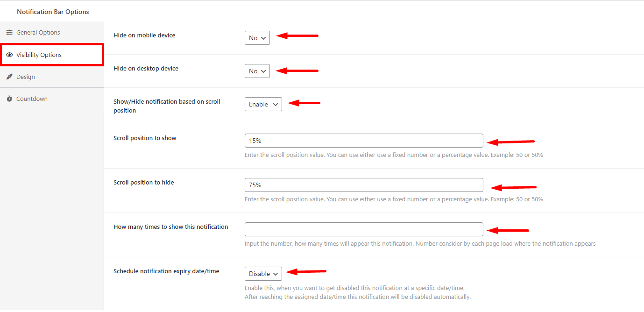Expand the scroll position Enable dropdown
The image size is (644, 312).
coord(263,104)
